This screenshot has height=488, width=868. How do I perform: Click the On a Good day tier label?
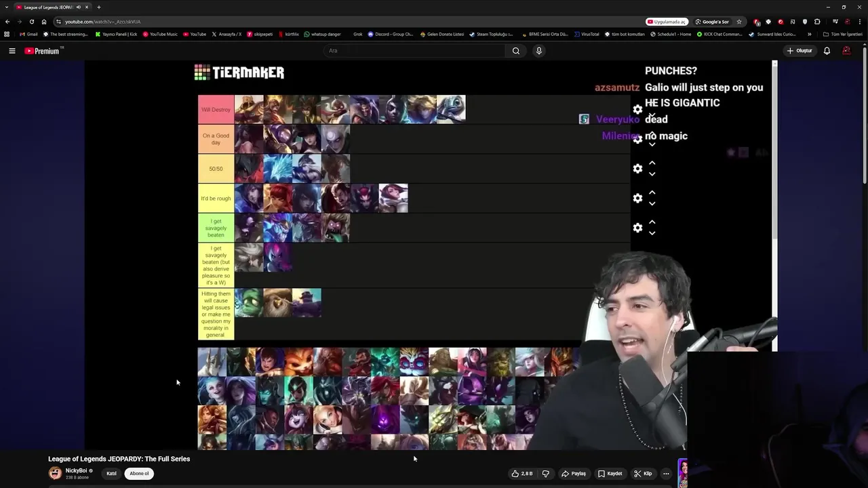click(216, 139)
